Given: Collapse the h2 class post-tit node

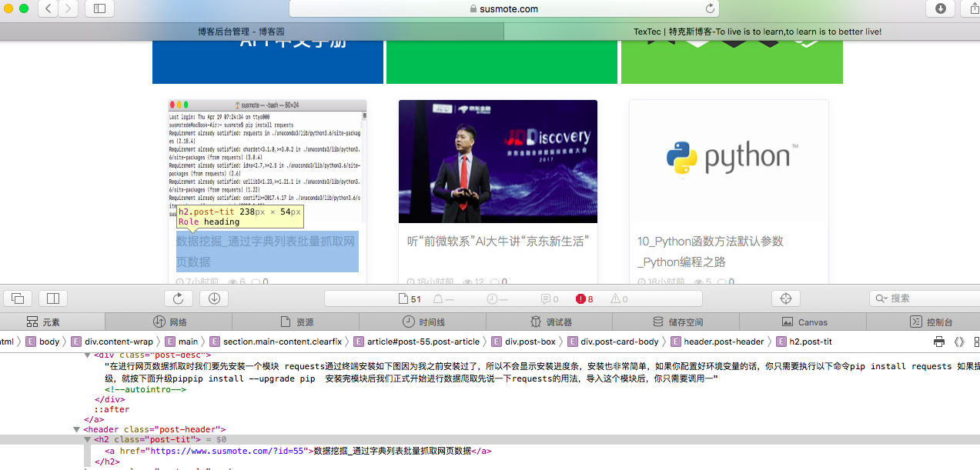Looking at the screenshot, I should click(x=87, y=439).
